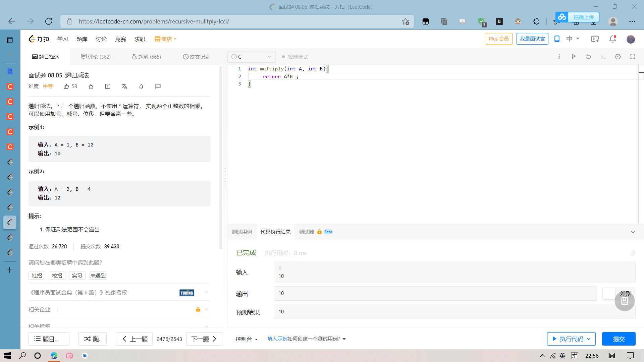Click the 我是面试官 button

(532, 39)
